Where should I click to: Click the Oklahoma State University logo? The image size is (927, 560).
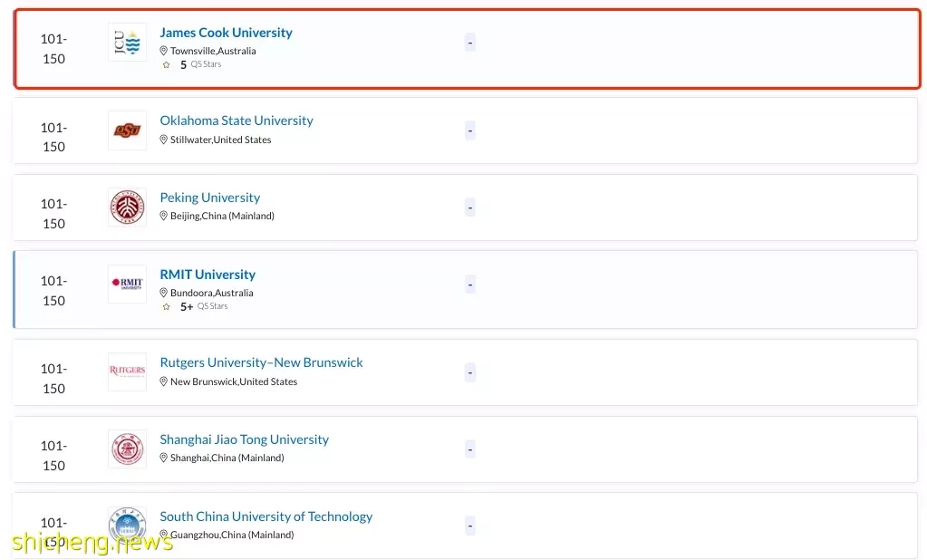pyautogui.click(x=127, y=130)
